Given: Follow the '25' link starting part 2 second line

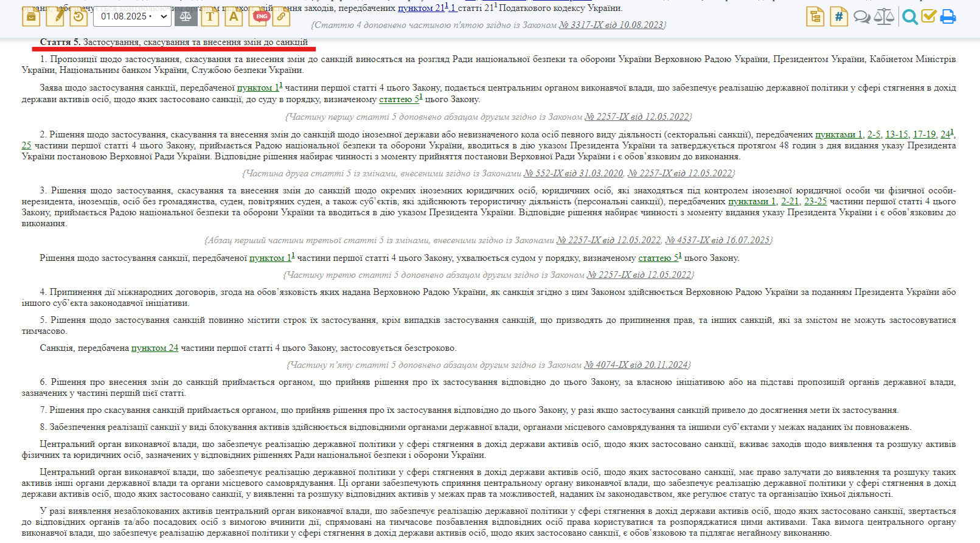Looking at the screenshot, I should (x=26, y=145).
